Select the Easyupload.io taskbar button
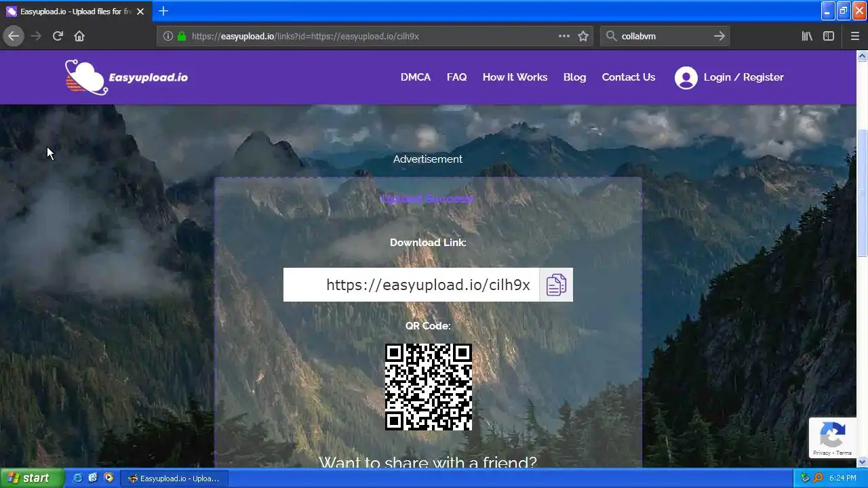This screenshot has height=488, width=868. [174, 479]
